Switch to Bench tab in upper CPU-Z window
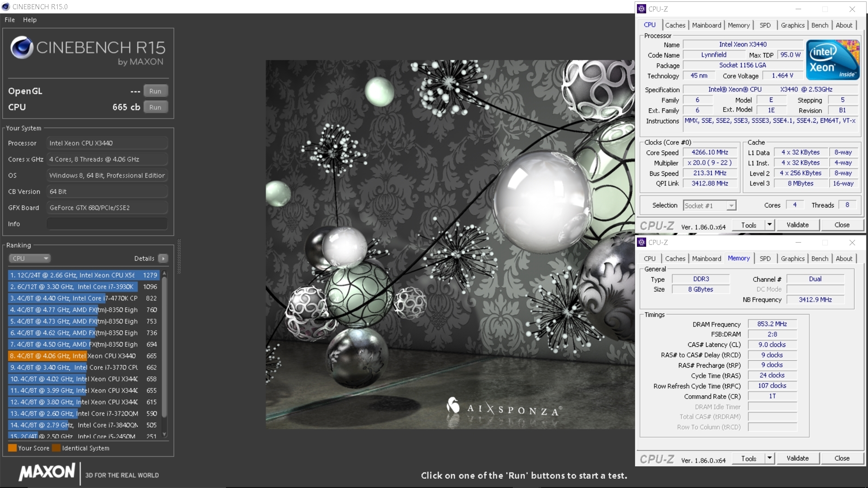 [820, 25]
